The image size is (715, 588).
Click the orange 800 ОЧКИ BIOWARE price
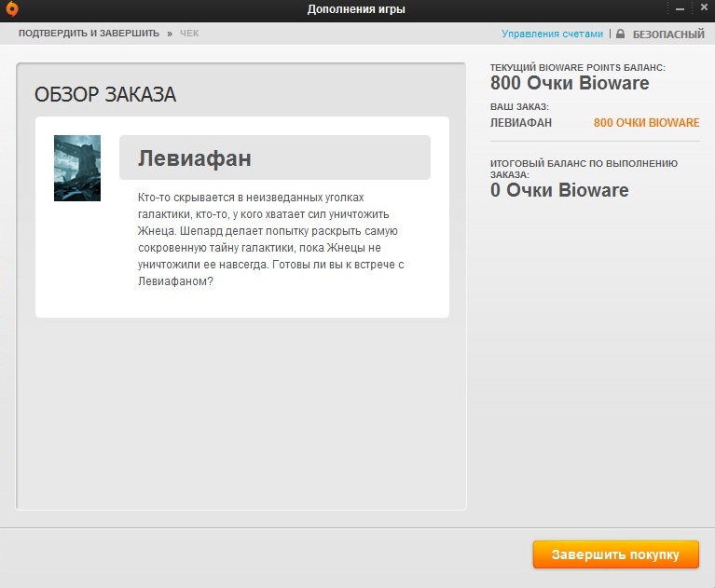[x=646, y=123]
